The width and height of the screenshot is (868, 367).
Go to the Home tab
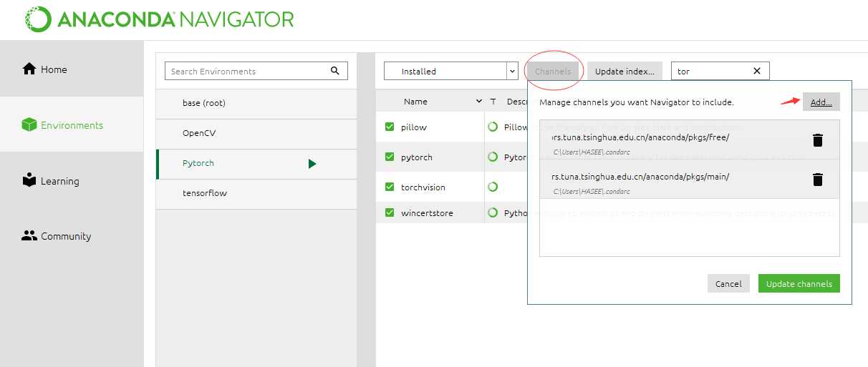click(x=72, y=69)
